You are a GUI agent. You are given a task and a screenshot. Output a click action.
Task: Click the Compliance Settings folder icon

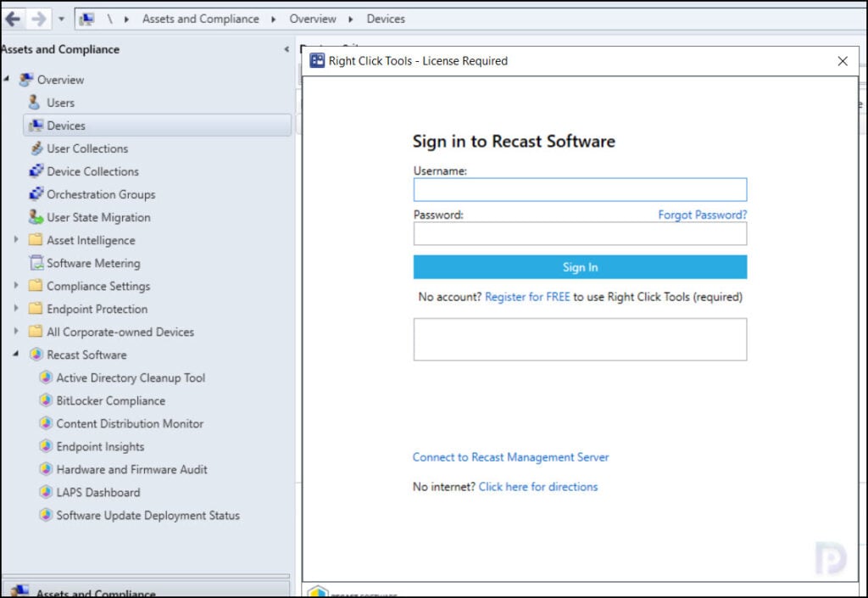pyautogui.click(x=36, y=286)
